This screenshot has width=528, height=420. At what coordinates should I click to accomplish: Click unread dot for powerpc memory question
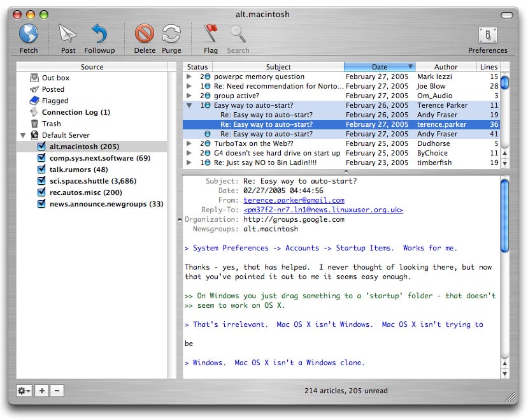tap(208, 77)
